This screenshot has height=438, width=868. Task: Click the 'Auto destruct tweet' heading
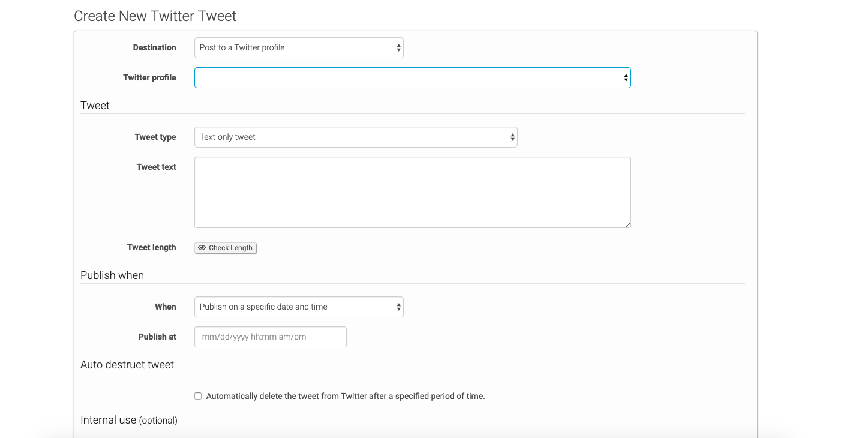[x=127, y=365]
